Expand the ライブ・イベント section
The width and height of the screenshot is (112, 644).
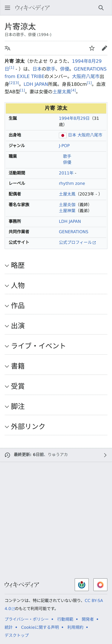pos(38,346)
